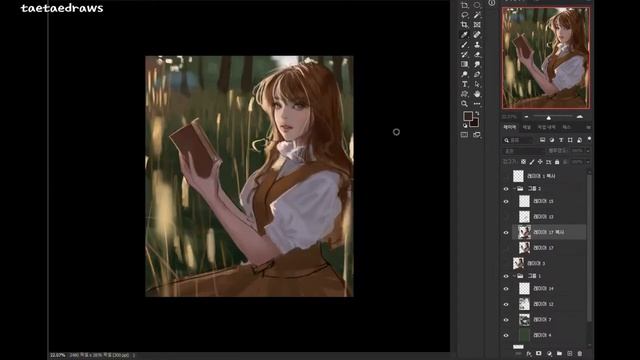Change the screen mode

click(477, 135)
